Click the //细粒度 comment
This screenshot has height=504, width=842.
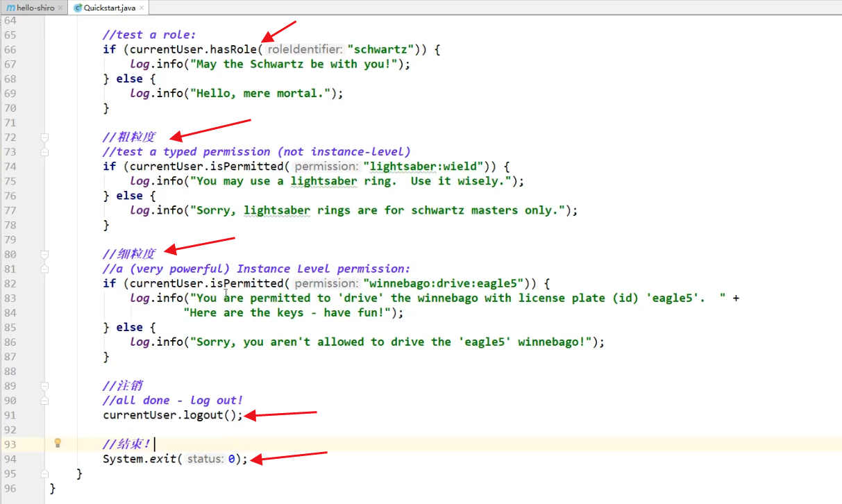click(129, 254)
